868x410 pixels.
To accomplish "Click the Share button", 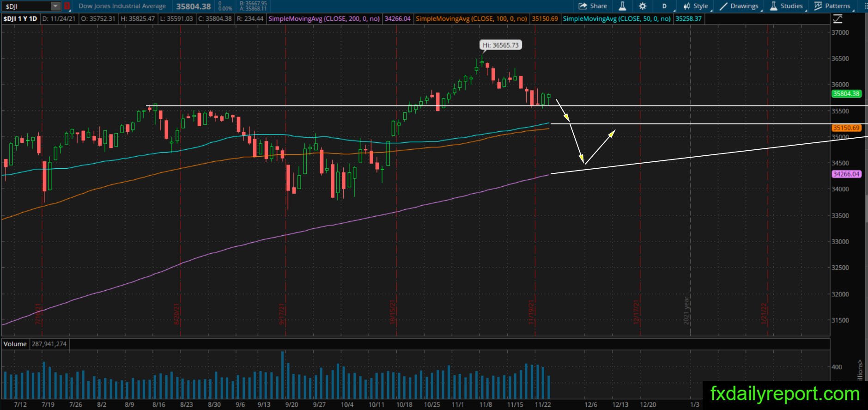I will coord(593,6).
